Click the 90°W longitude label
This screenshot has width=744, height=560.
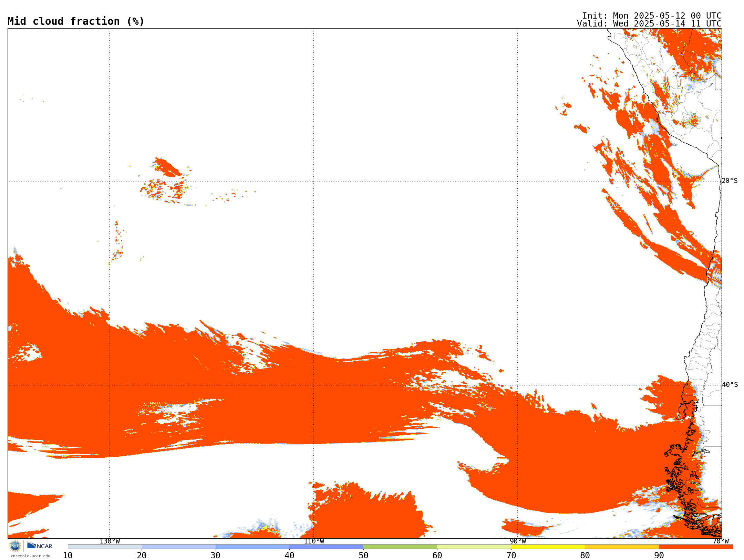pos(518,541)
